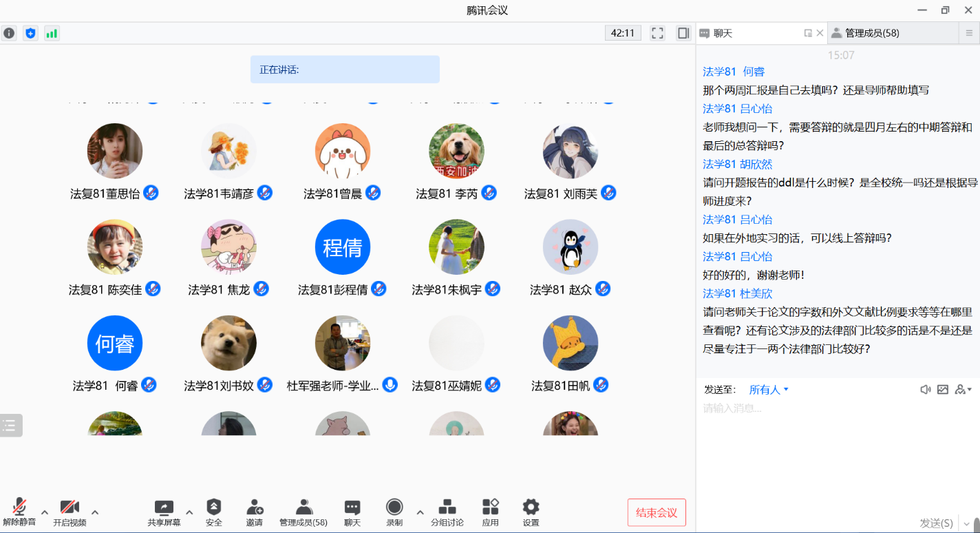Check the green network signal icon

[52, 33]
